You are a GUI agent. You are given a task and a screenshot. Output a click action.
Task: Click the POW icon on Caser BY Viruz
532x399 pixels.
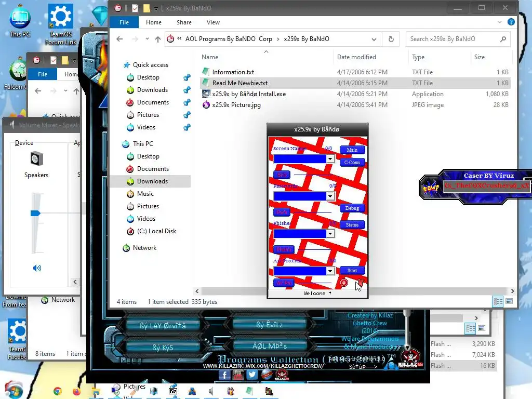(x=431, y=187)
